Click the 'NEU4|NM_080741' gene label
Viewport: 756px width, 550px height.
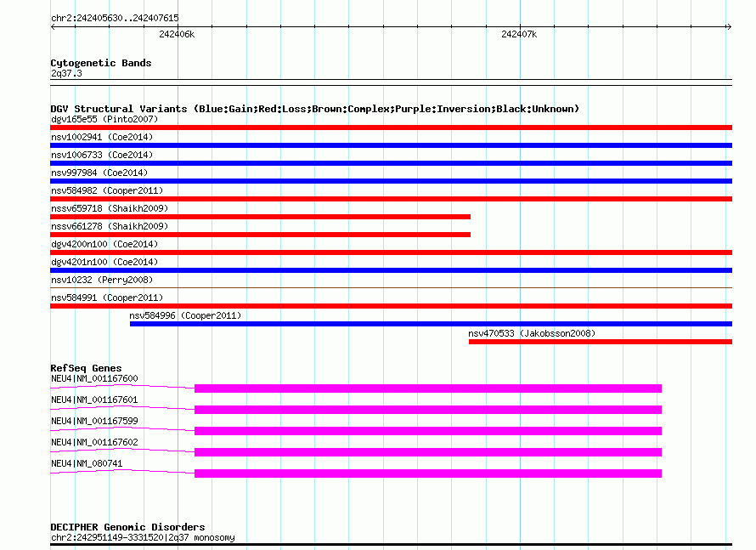coord(87,463)
